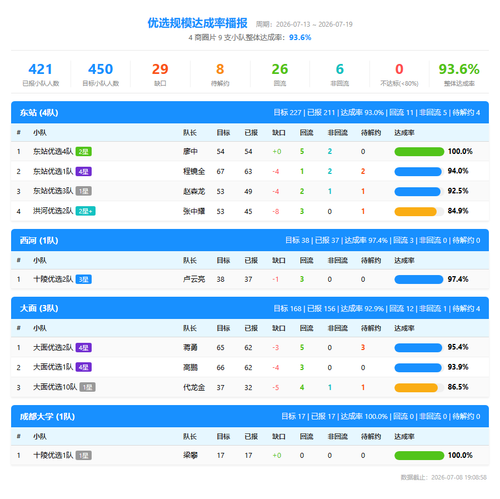Click the -5 缺口 value for 大面优选10队

[276, 387]
